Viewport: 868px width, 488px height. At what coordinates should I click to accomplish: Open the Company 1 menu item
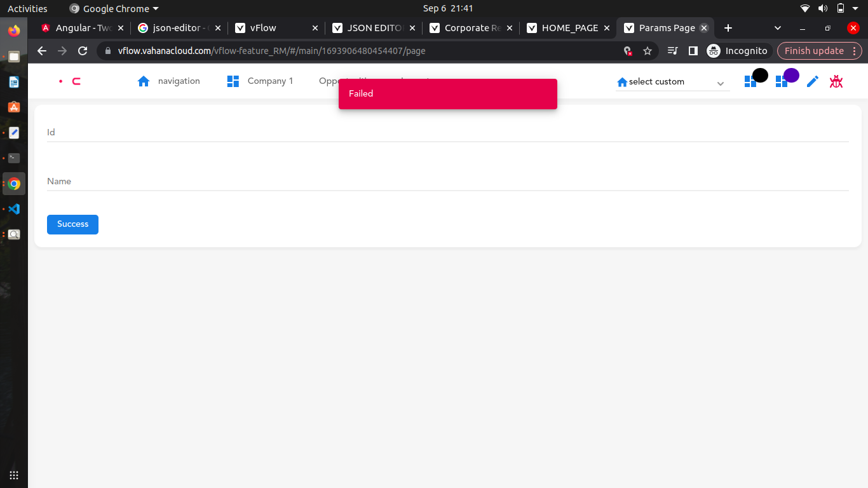(x=270, y=81)
